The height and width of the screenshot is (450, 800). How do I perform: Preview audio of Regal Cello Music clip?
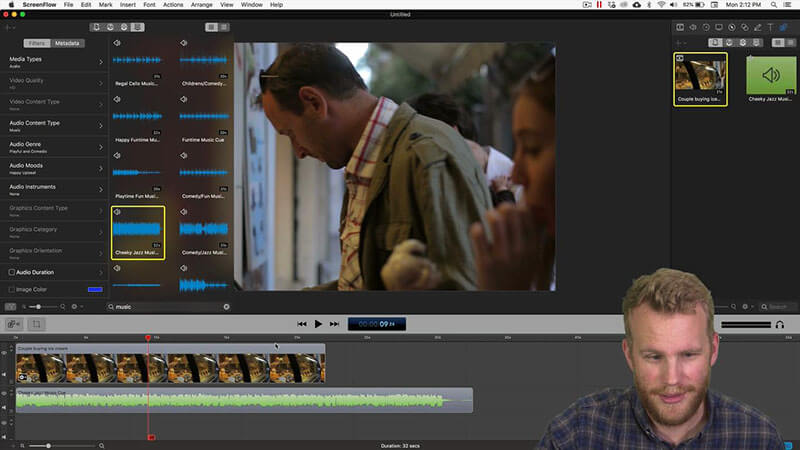[117, 43]
